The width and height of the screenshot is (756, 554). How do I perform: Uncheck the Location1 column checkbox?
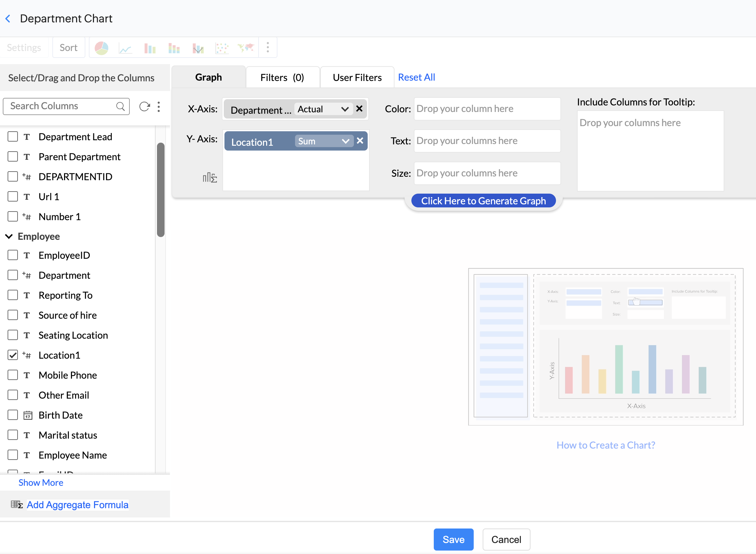(13, 355)
